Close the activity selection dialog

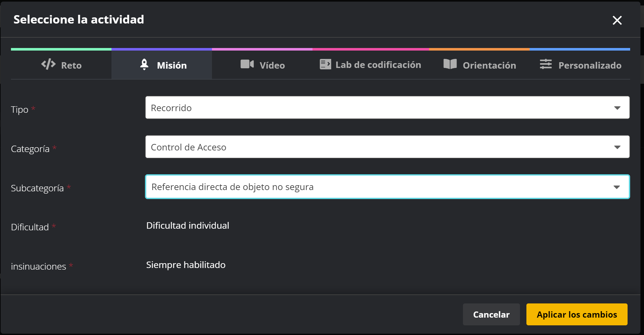point(617,20)
